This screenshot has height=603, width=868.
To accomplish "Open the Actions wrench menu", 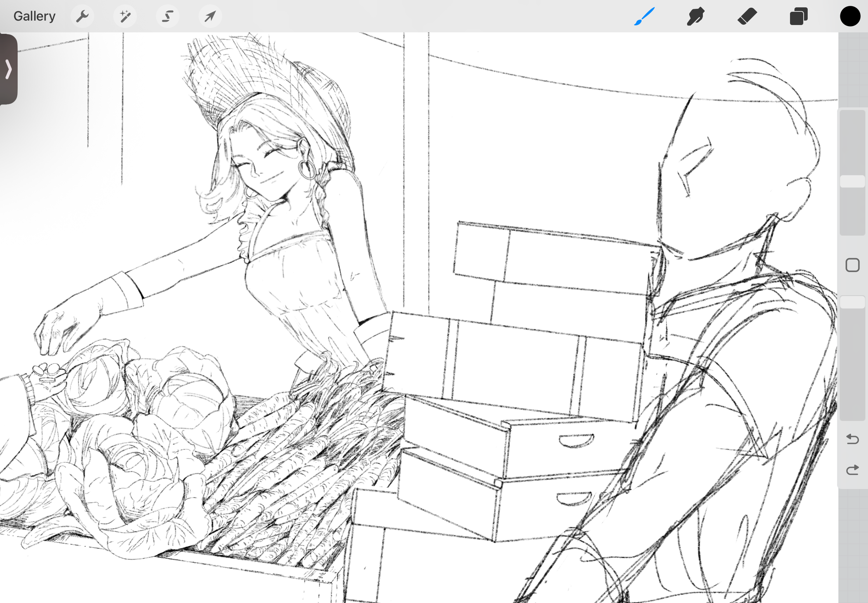I will [x=82, y=16].
